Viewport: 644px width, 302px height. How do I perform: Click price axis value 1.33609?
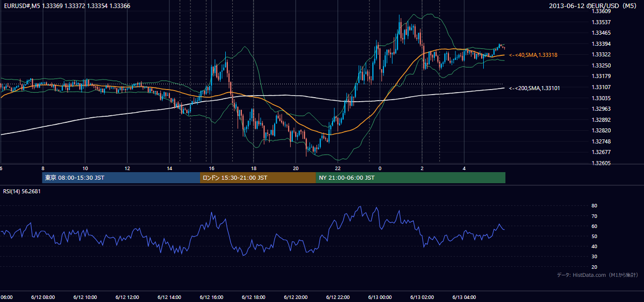(x=601, y=11)
